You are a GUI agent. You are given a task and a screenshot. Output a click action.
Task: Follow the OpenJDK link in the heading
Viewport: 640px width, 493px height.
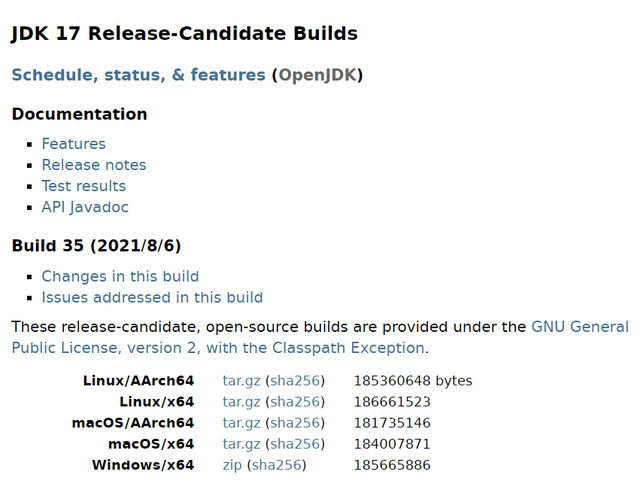pos(318,75)
